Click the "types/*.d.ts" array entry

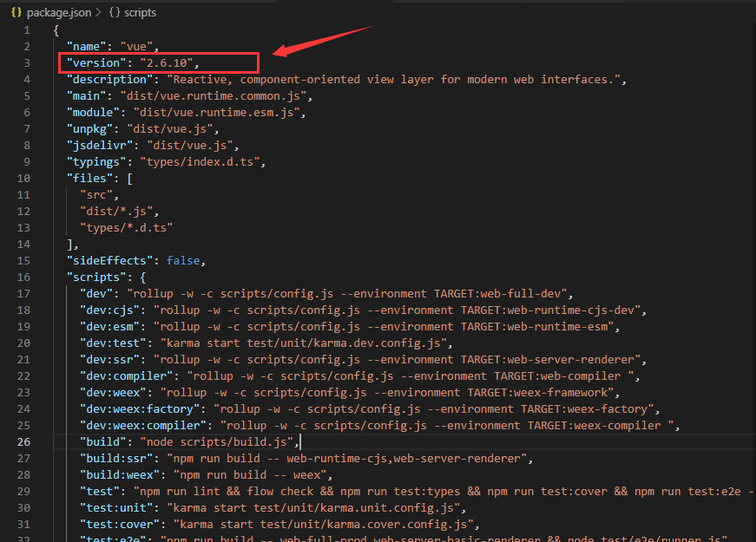(x=127, y=227)
